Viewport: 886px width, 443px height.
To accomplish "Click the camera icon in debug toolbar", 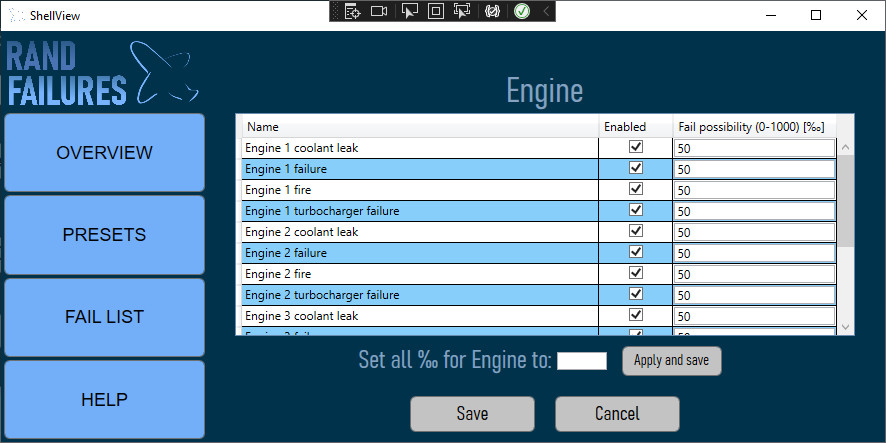I will pyautogui.click(x=379, y=12).
